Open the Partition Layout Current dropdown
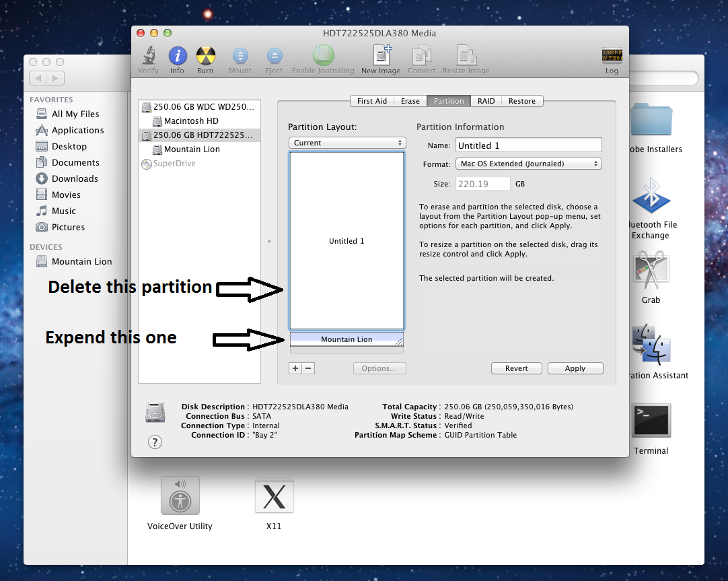The width and height of the screenshot is (728, 581). (x=347, y=143)
